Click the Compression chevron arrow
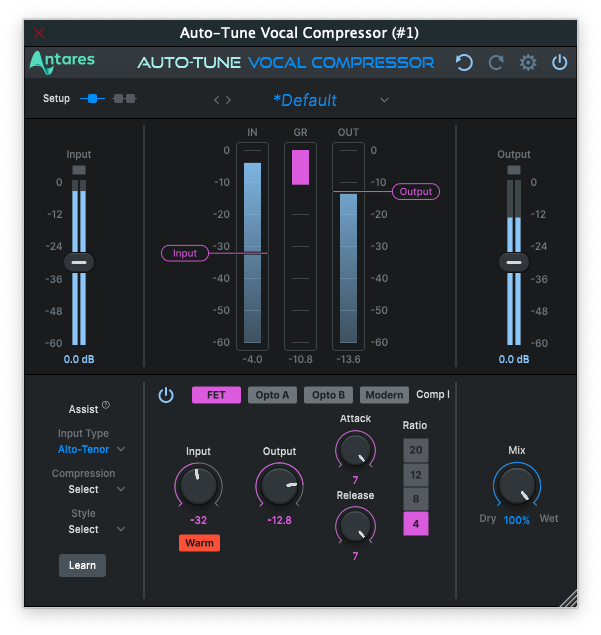The image size is (601, 635). pyautogui.click(x=121, y=489)
